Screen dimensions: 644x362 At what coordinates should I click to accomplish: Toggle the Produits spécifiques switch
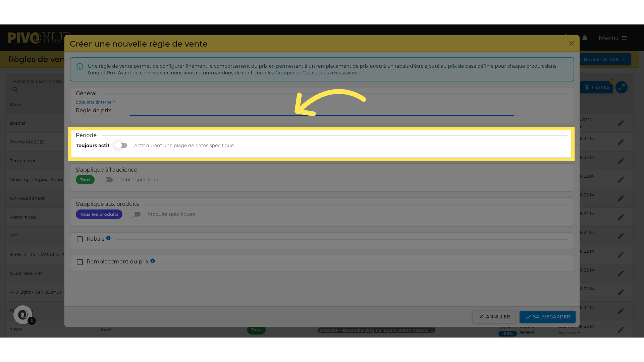click(135, 214)
